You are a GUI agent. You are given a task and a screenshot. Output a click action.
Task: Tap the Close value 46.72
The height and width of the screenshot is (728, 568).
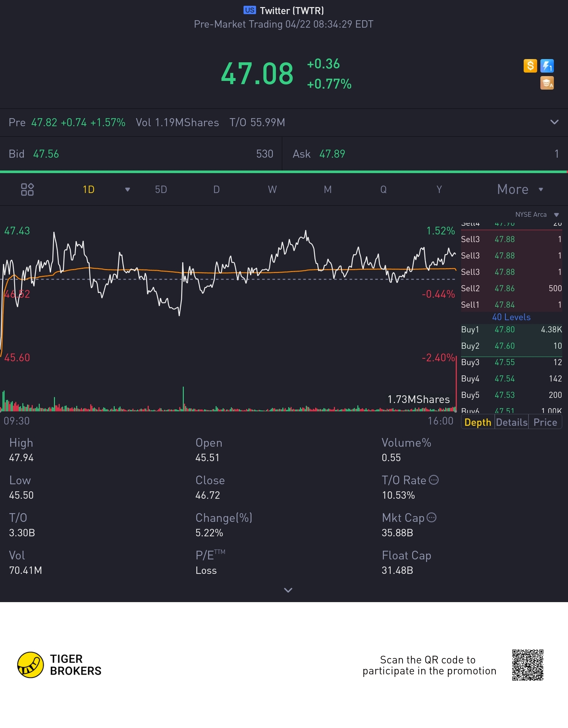(x=208, y=495)
